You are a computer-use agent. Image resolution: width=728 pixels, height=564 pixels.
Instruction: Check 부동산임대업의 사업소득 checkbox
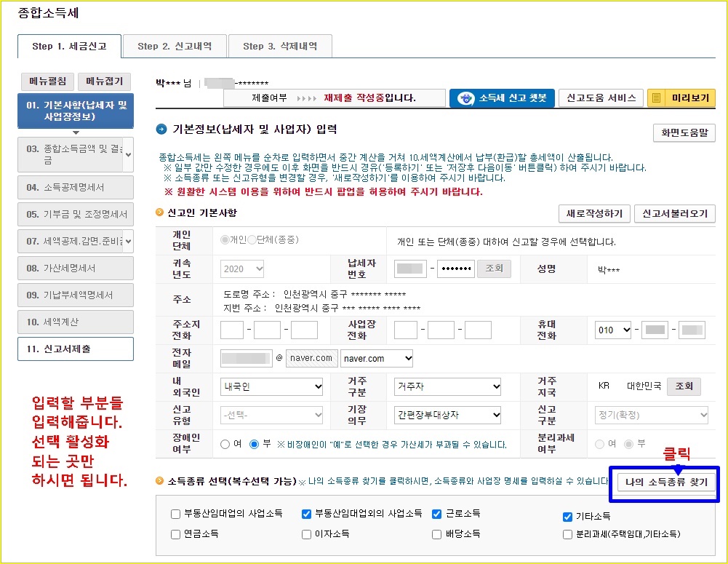tap(175, 514)
